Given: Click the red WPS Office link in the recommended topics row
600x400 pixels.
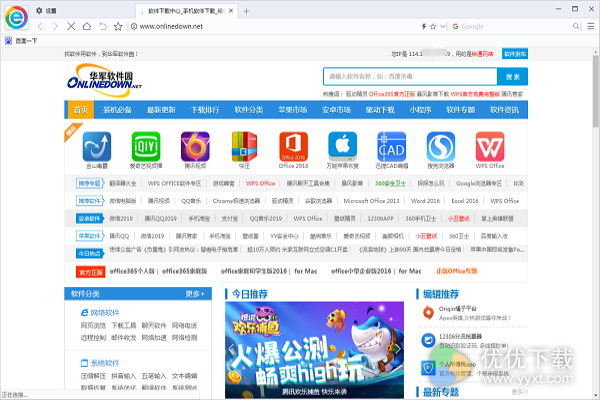Looking at the screenshot, I should click(260, 183).
